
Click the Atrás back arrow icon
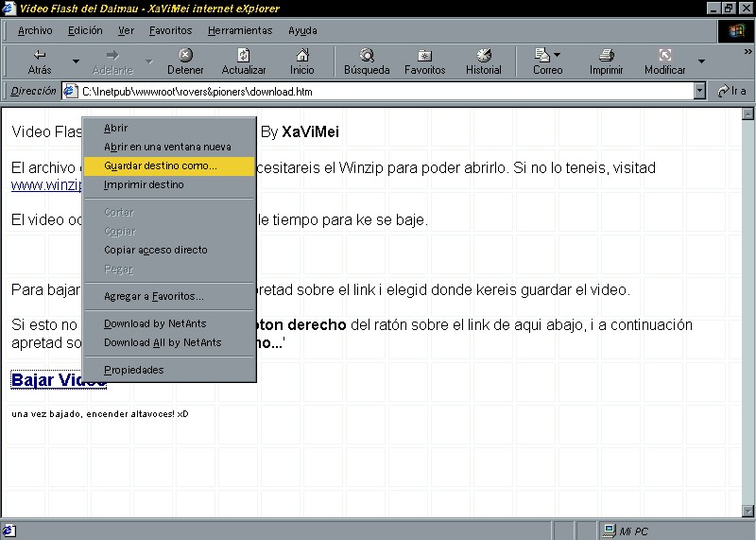pos(40,55)
